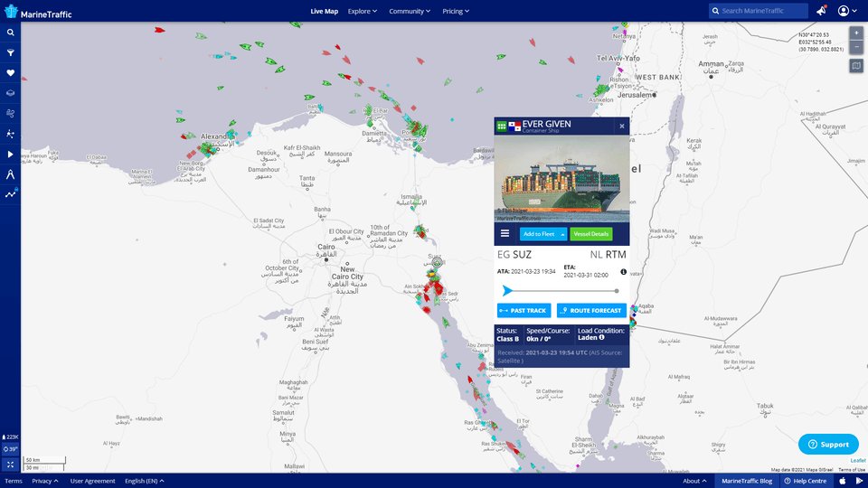This screenshot has width=868, height=488.
Task: Open the user account menu
Action: coord(846,11)
